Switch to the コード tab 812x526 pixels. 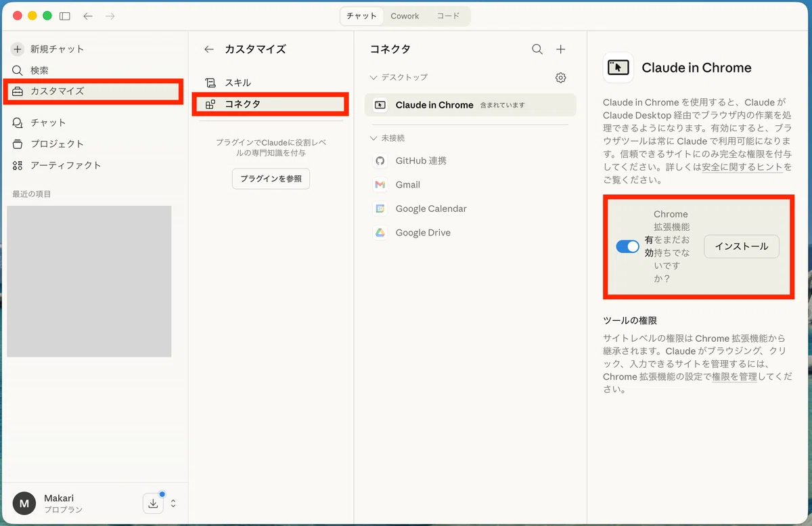click(x=448, y=16)
